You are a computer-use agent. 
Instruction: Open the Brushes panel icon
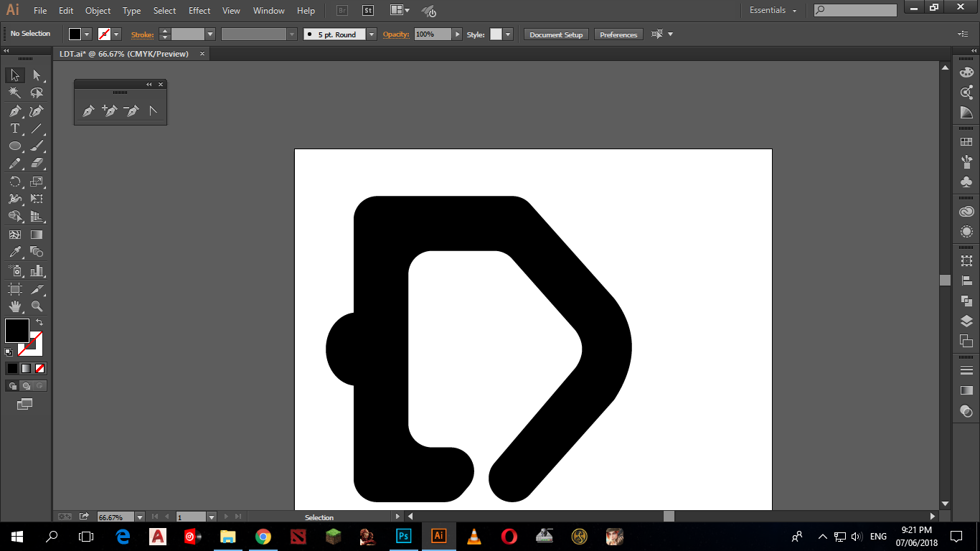point(966,161)
